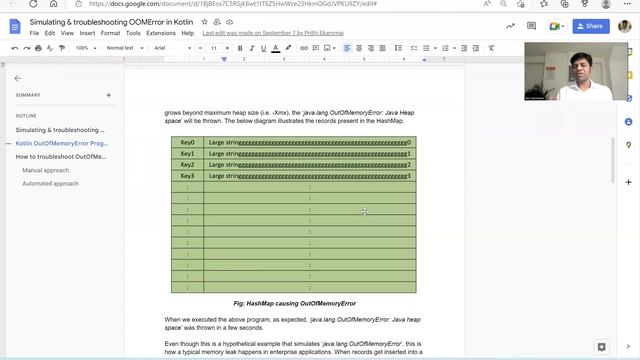Open the Arial font dropdown
Viewport: 640px width, 360px height.
tap(172, 48)
